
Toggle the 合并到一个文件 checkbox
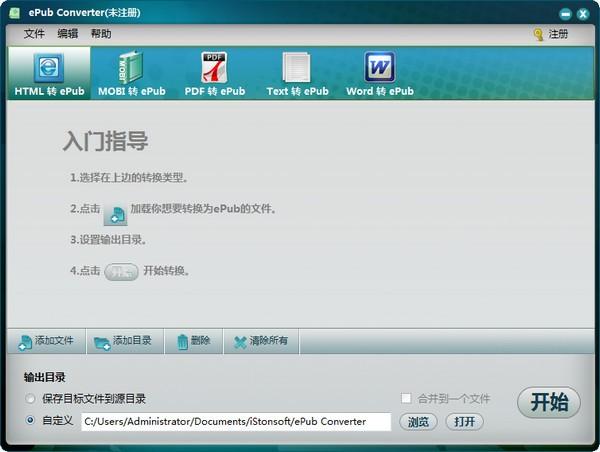[406, 398]
